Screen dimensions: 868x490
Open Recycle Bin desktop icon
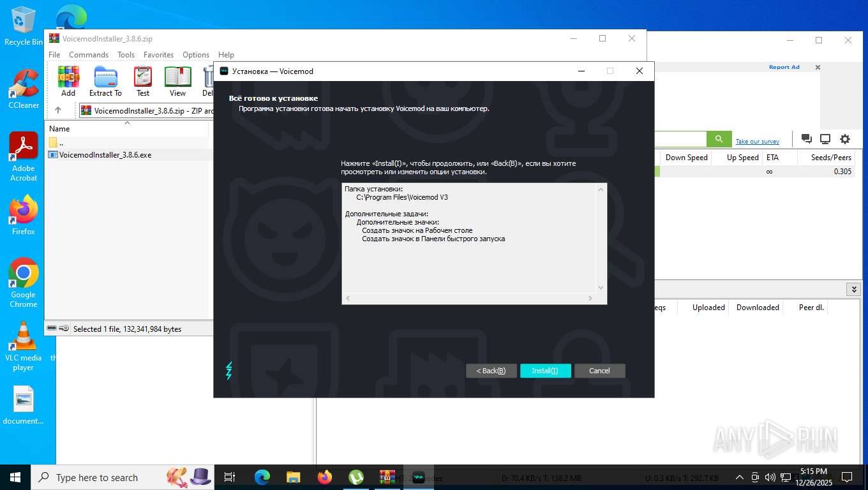[24, 27]
